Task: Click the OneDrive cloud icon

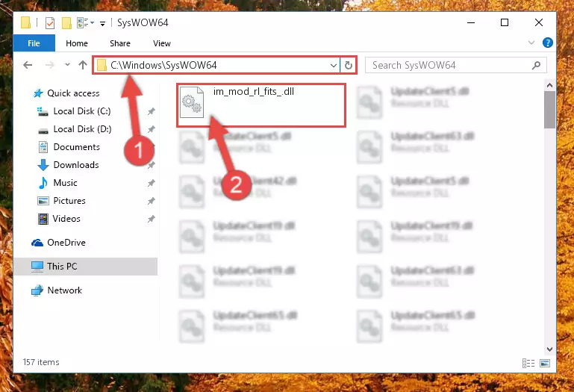Action: [37, 243]
